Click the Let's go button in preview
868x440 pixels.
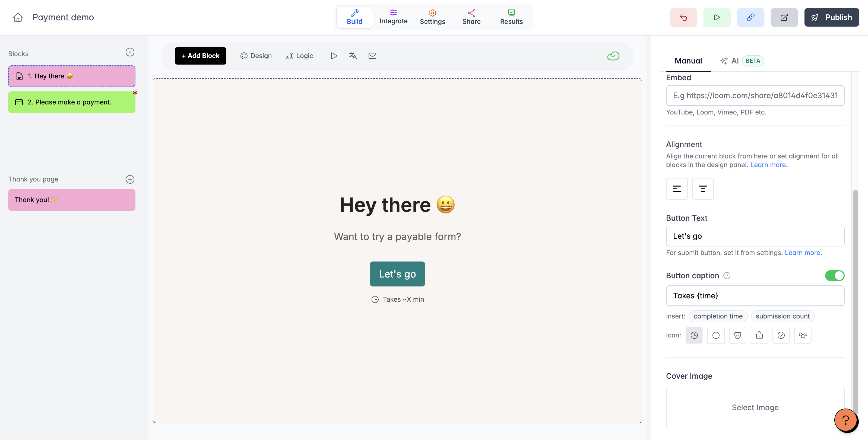[397, 274]
